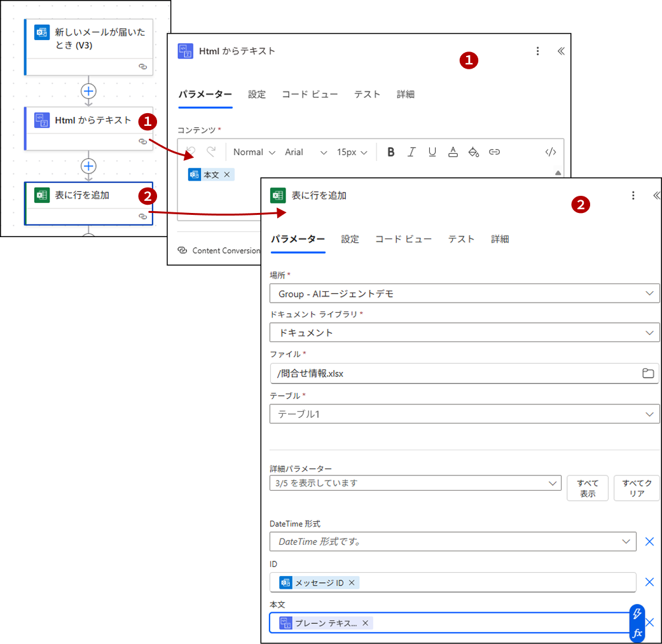The image size is (662, 644).
Task: Apply underline formatting in the content editor
Action: click(x=432, y=152)
